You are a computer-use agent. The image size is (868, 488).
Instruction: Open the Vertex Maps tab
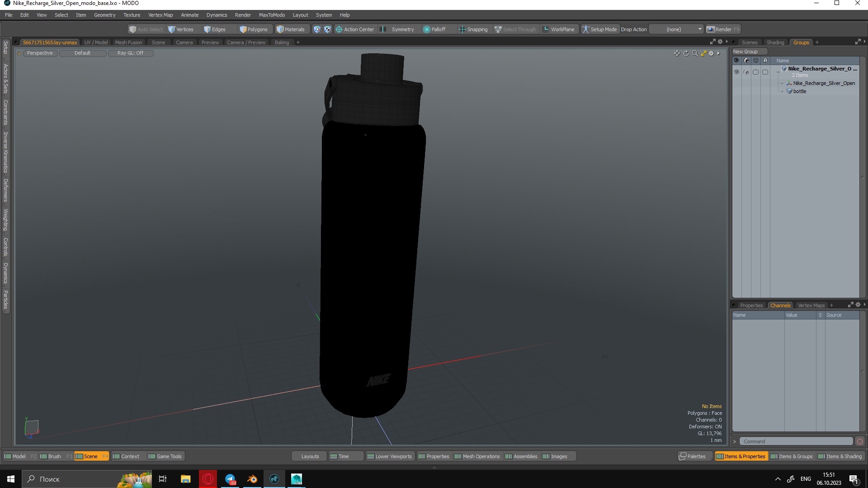pyautogui.click(x=811, y=305)
